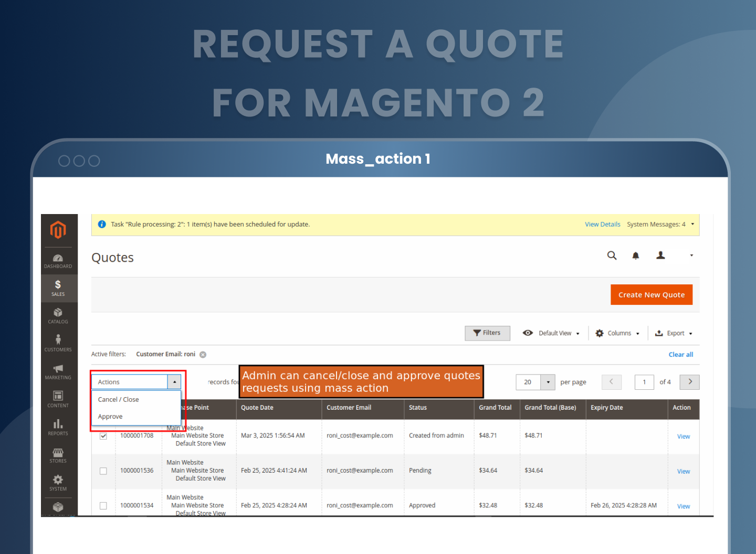
Task: Open the Catalog sidebar section
Action: [58, 316]
